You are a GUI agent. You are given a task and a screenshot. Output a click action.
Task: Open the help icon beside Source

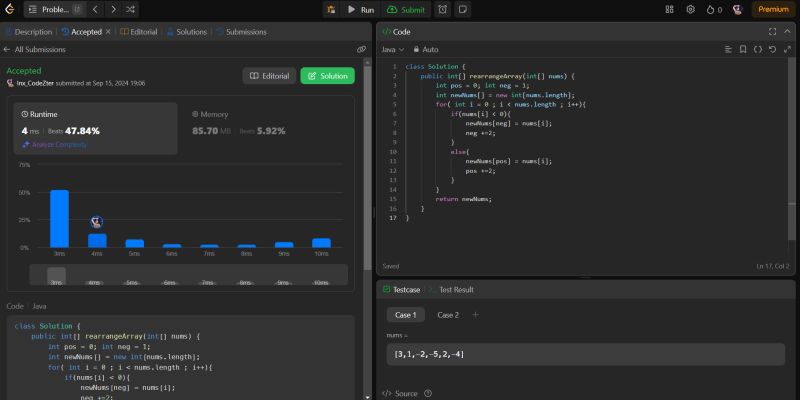[428, 393]
